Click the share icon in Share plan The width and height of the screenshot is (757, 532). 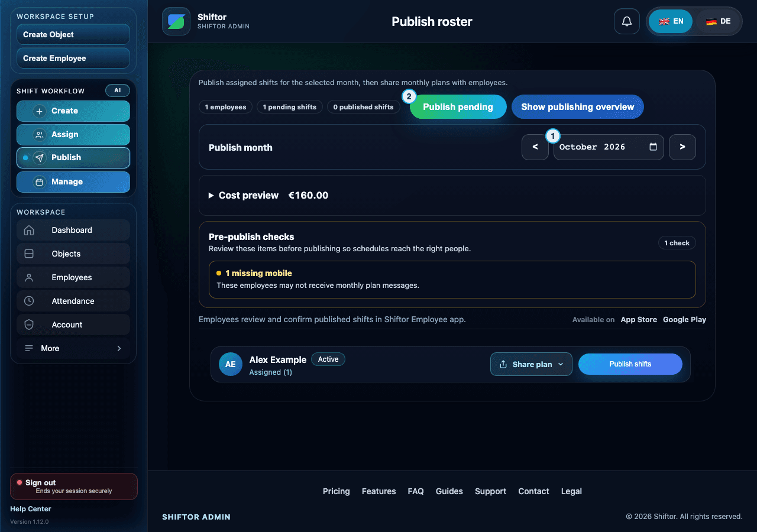[x=503, y=364]
